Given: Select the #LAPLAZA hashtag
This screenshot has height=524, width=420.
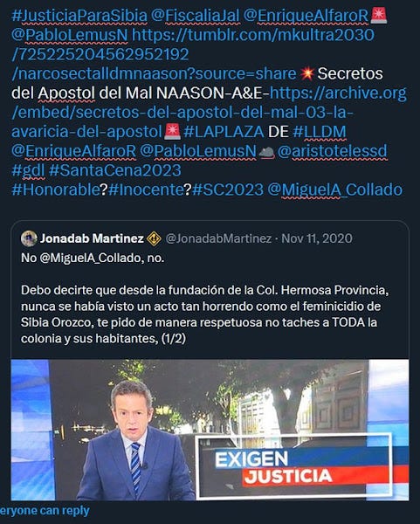Looking at the screenshot, I should pyautogui.click(x=224, y=132).
